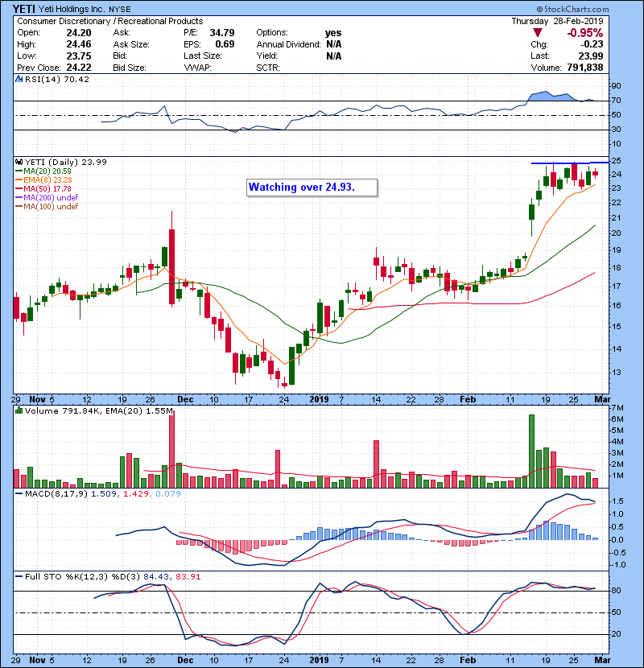Click the RSI(14) indicator line icon
The image size is (644, 668).
(19, 79)
